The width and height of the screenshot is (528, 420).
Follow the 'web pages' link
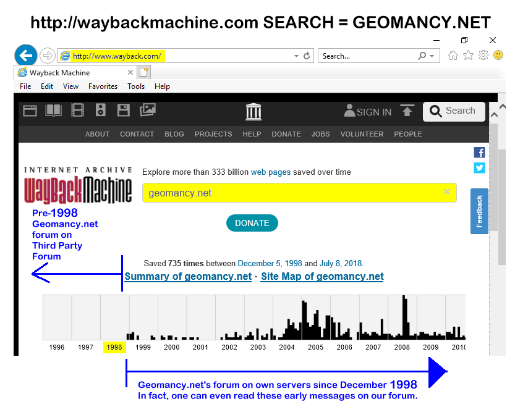click(271, 172)
